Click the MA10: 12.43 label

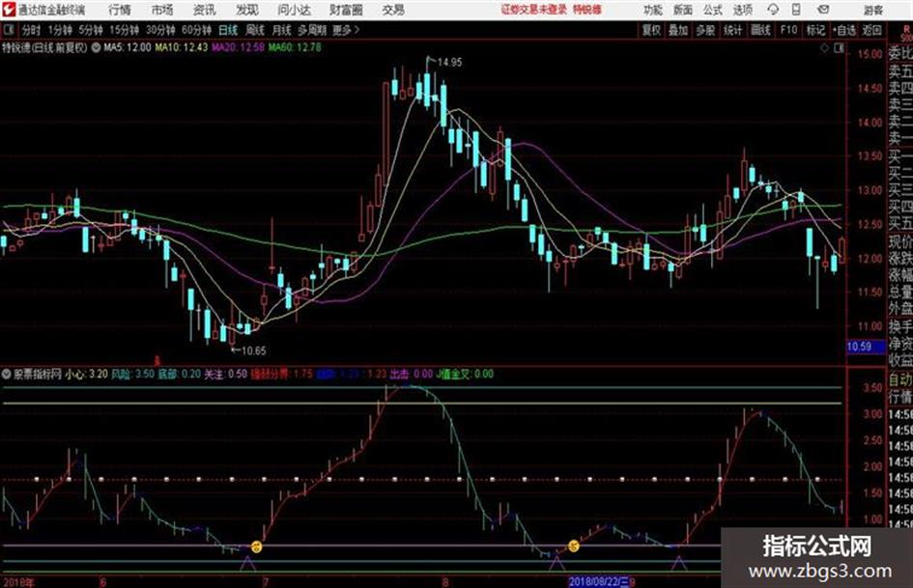(x=181, y=47)
